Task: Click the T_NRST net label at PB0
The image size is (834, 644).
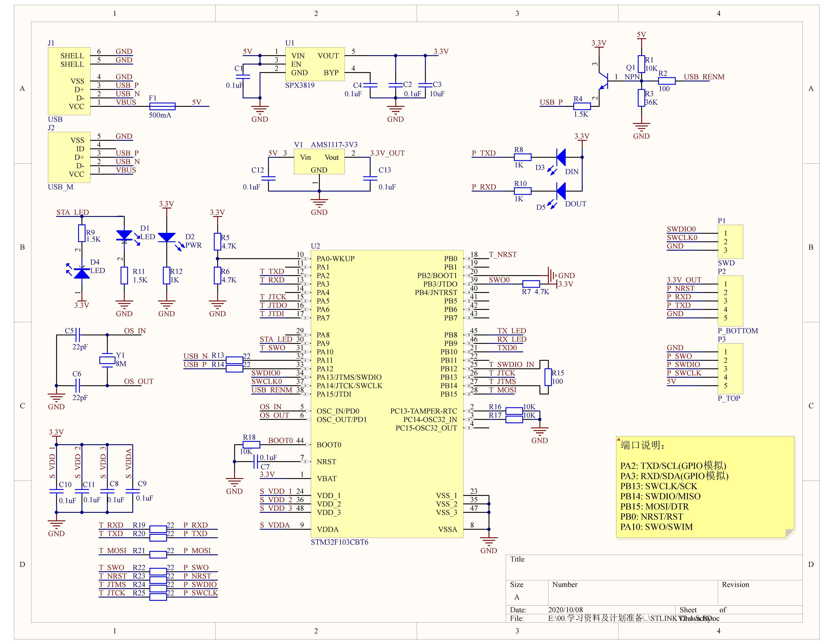Action: [x=502, y=255]
